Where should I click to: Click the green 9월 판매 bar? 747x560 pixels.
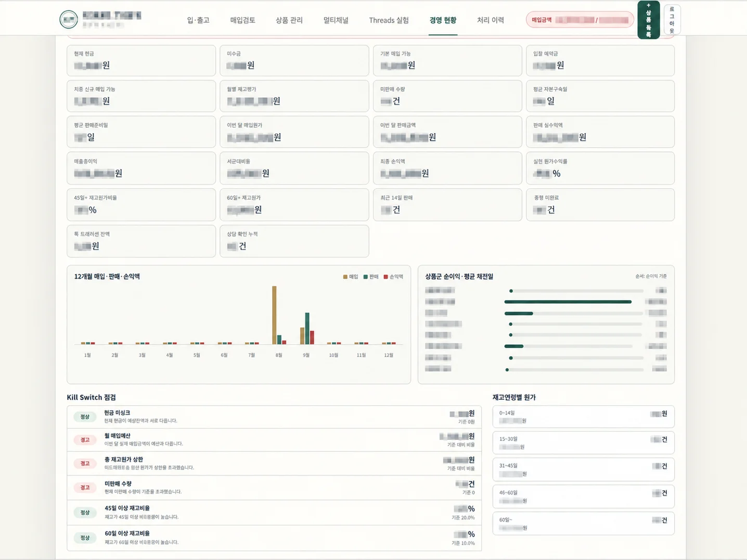[x=307, y=328]
